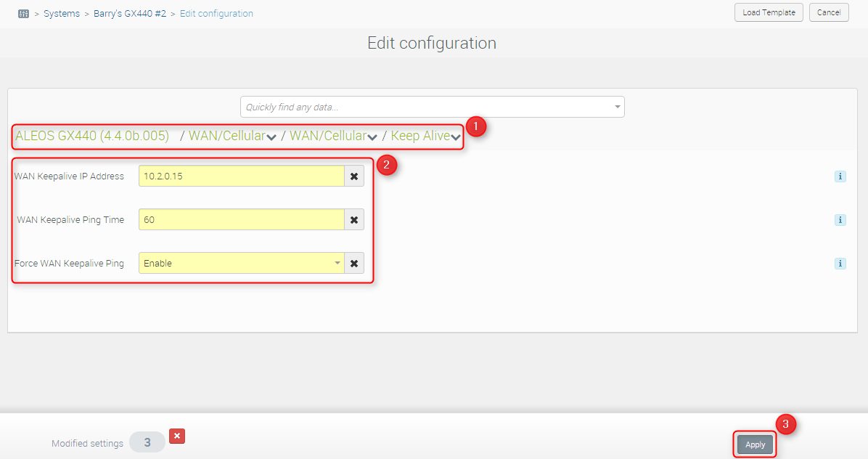Clear the Force WAN Keepalive Ping setting
The image size is (868, 459).
[x=354, y=263]
